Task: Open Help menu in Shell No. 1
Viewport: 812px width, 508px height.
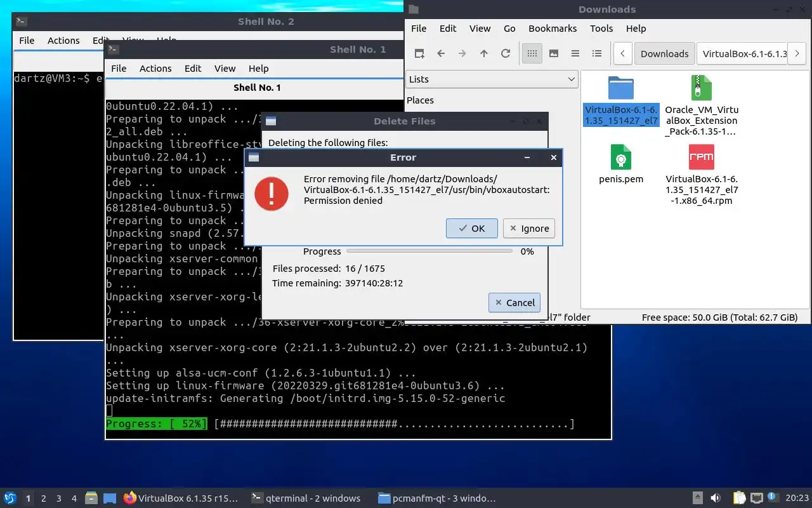Action: click(x=258, y=69)
